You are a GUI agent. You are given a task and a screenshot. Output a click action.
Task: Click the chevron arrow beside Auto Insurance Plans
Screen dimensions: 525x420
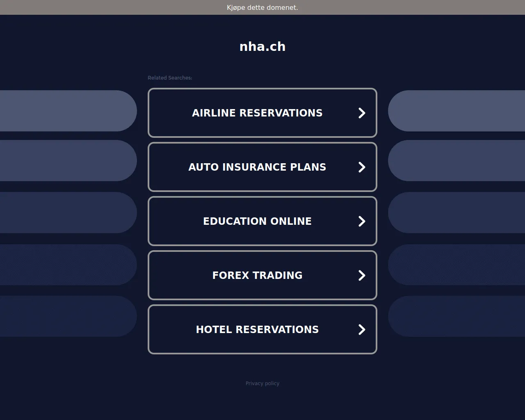tap(361, 167)
